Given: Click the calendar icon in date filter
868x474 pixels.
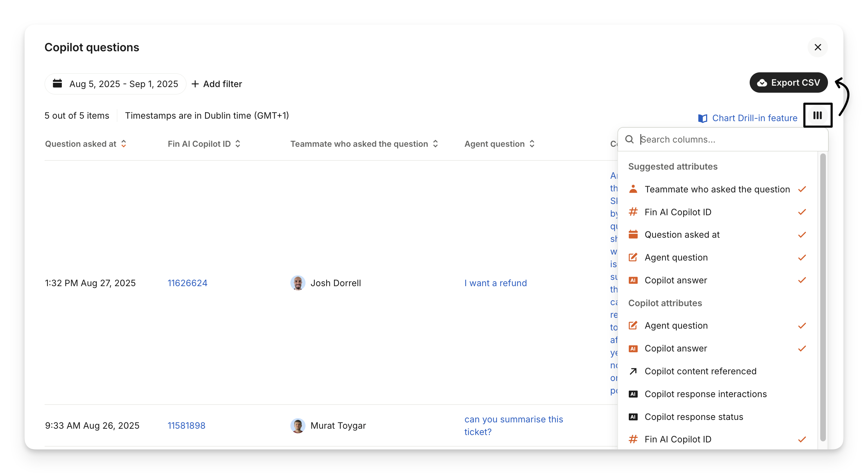Looking at the screenshot, I should pyautogui.click(x=58, y=84).
